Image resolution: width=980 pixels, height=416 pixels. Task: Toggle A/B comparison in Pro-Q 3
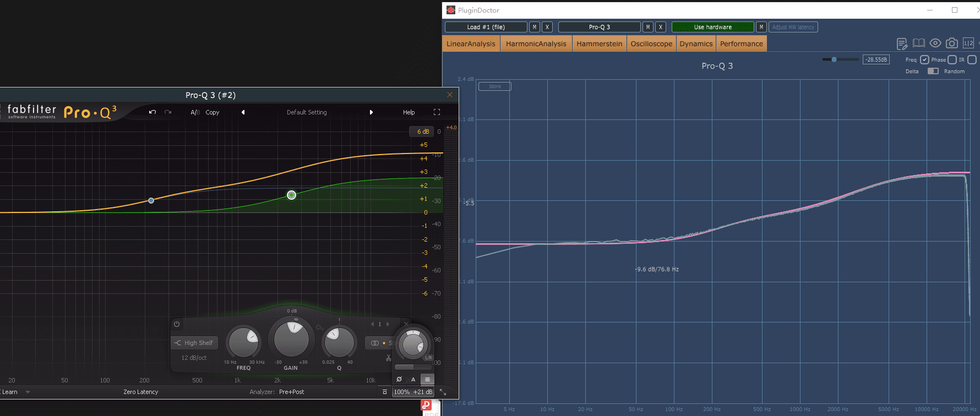point(195,112)
